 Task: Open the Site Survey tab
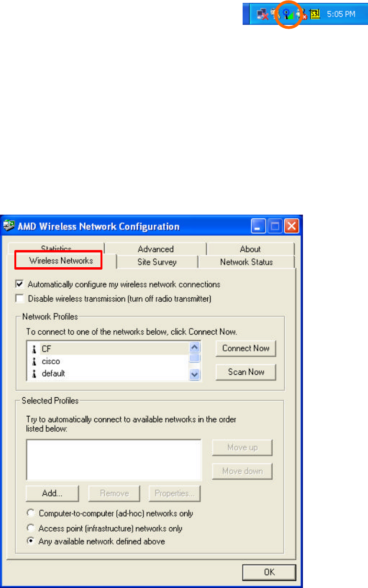pos(157,261)
